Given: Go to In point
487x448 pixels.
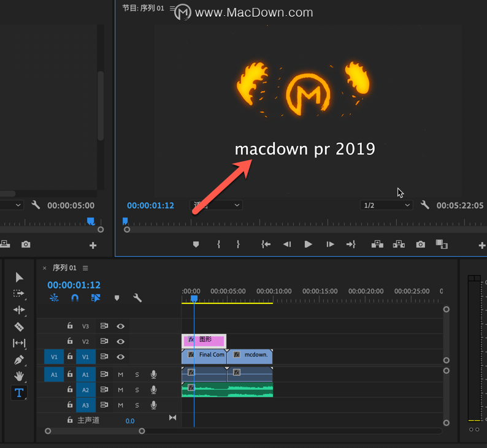Looking at the screenshot, I should coord(266,245).
